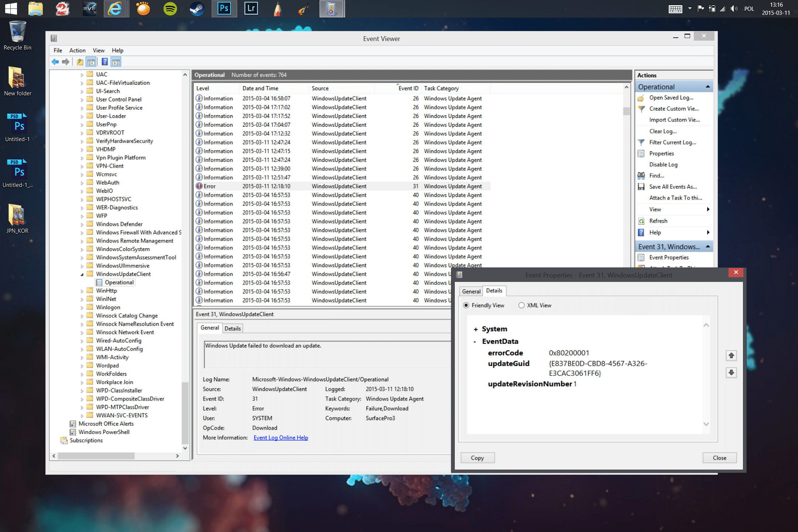798x532 pixels.
Task: Select the Error event 31 row
Action: 342,186
